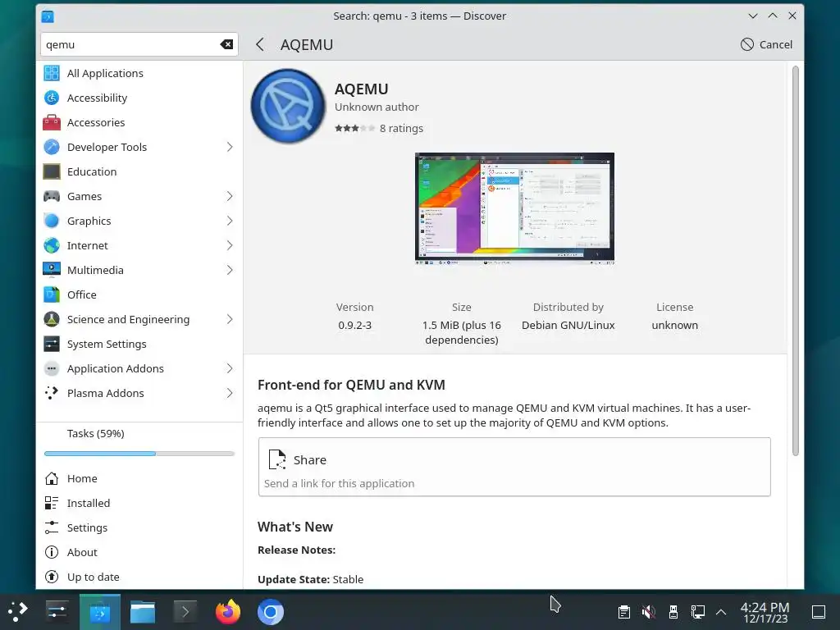Expand the Multimedia subcategories chevron

[230, 270]
